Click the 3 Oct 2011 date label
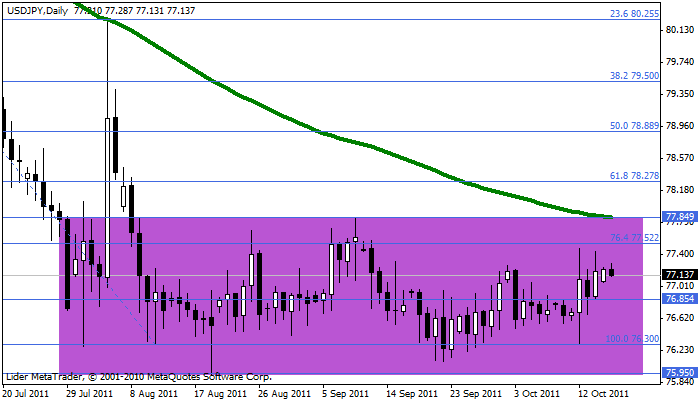This screenshot has width=700, height=402. (x=537, y=394)
